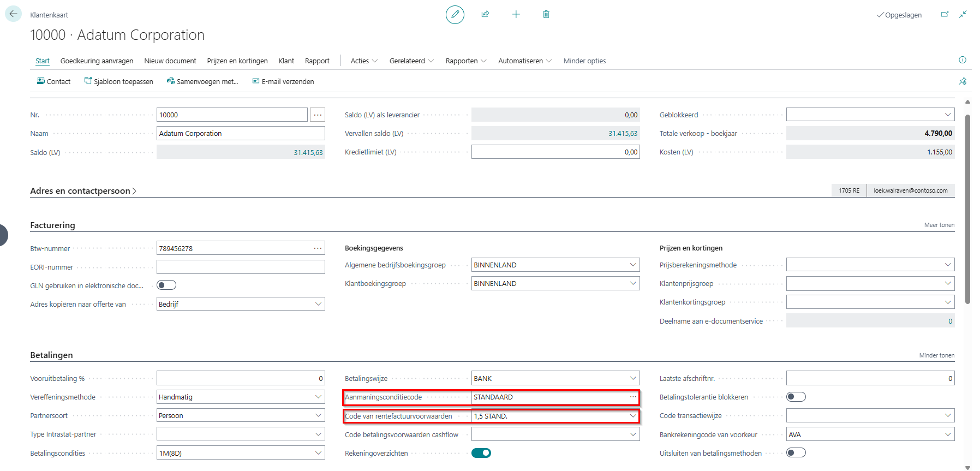The image size is (980, 471).
Task: Open Betalingscondities dropdown
Action: point(318,453)
